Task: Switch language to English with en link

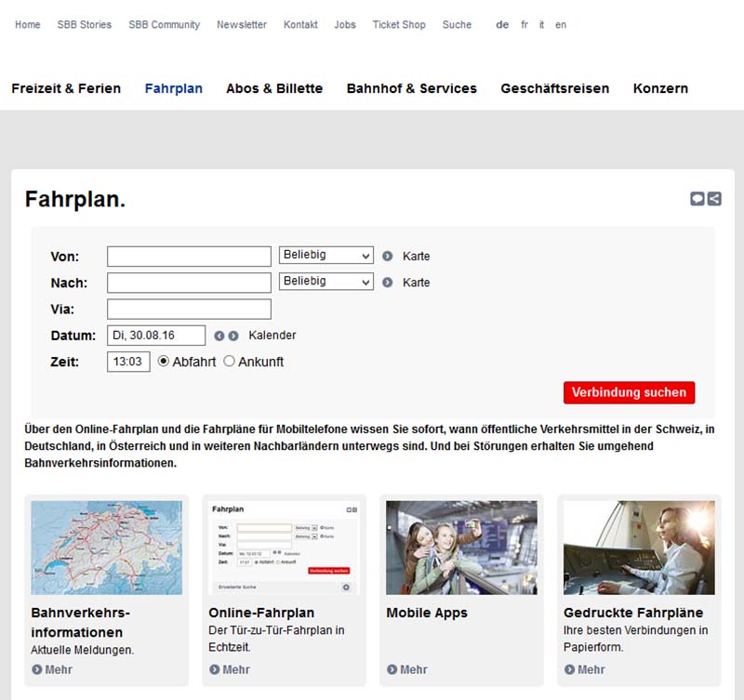Action: coord(561,25)
